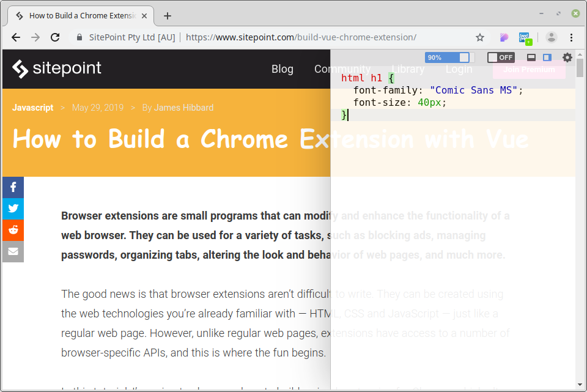Share article on Reddit
Viewport: 587px width, 392px height.
coord(13,230)
